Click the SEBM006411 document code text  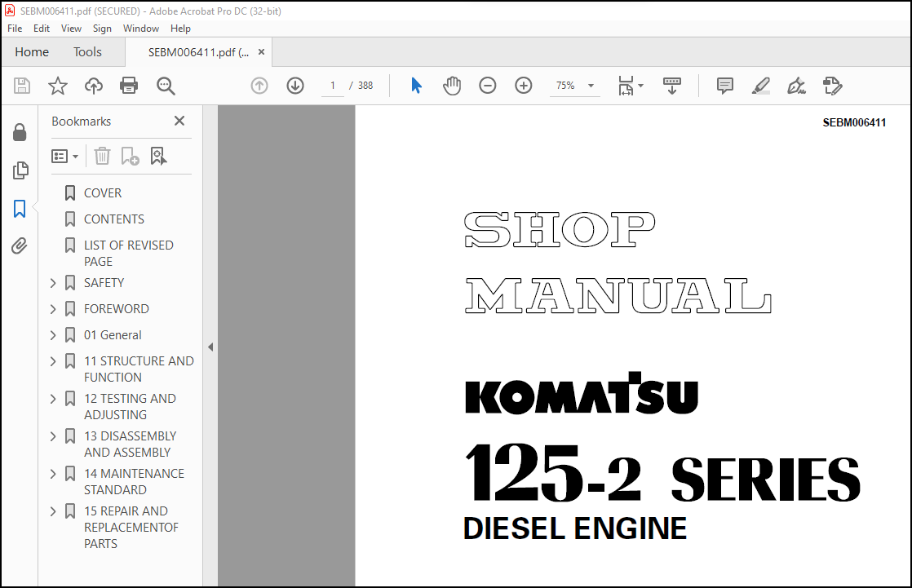(854, 122)
